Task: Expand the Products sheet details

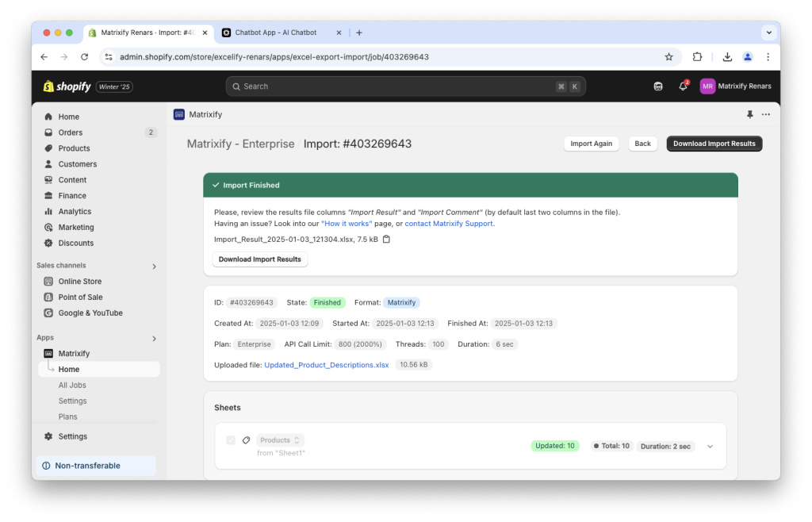Action: pyautogui.click(x=710, y=446)
